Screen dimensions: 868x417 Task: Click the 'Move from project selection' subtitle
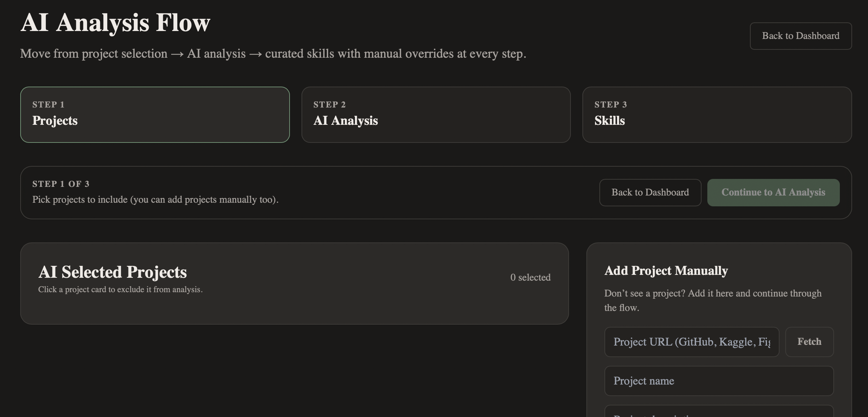pyautogui.click(x=273, y=54)
